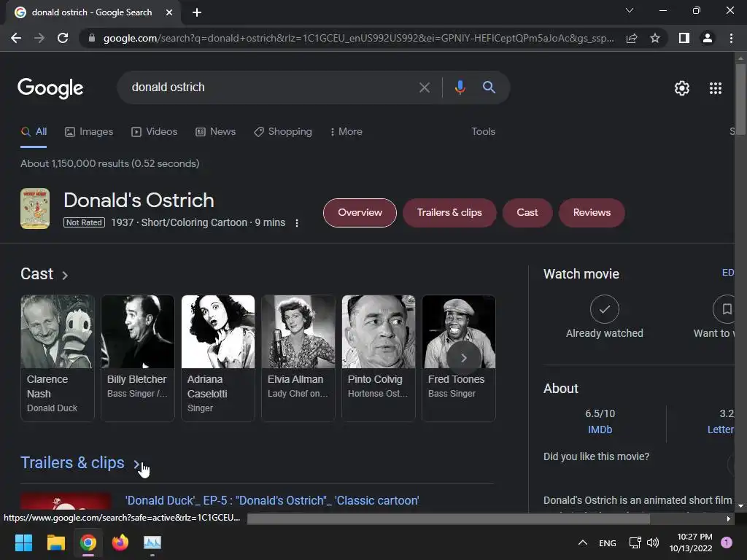Open Firefox from the taskbar

click(120, 542)
